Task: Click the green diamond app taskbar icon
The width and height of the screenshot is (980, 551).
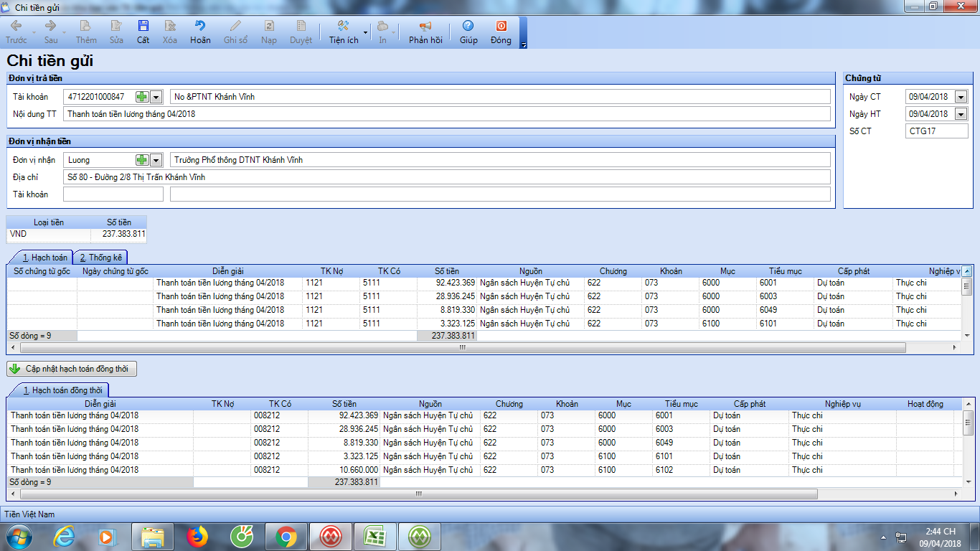Action: (419, 536)
